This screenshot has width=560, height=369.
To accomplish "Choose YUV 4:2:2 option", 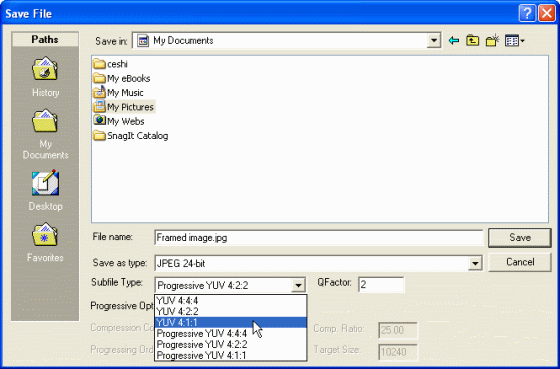I will coord(231,311).
